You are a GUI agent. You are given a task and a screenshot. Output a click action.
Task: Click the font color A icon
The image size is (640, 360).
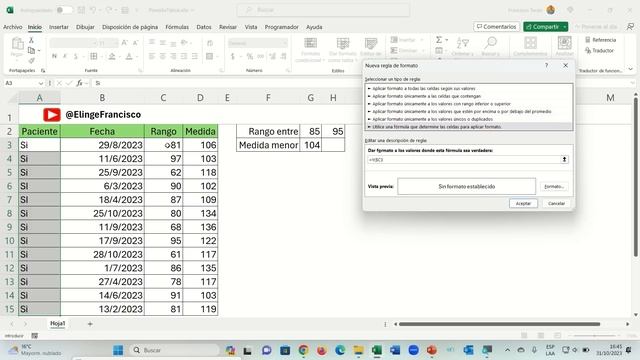click(129, 56)
